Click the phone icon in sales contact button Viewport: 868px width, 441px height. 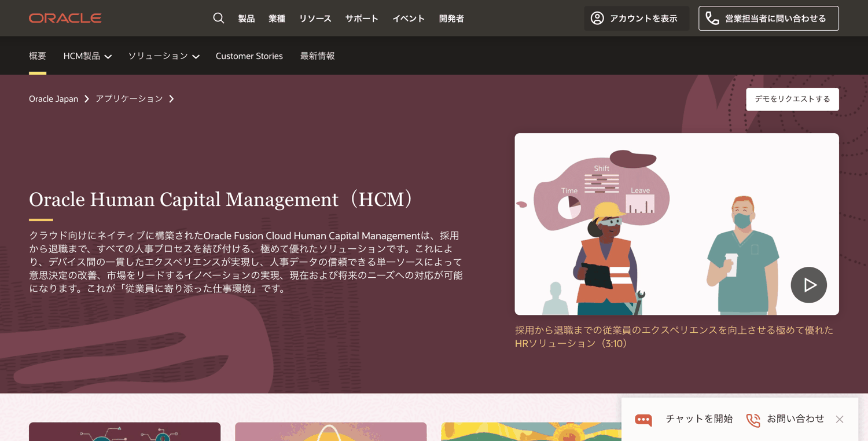[712, 19]
